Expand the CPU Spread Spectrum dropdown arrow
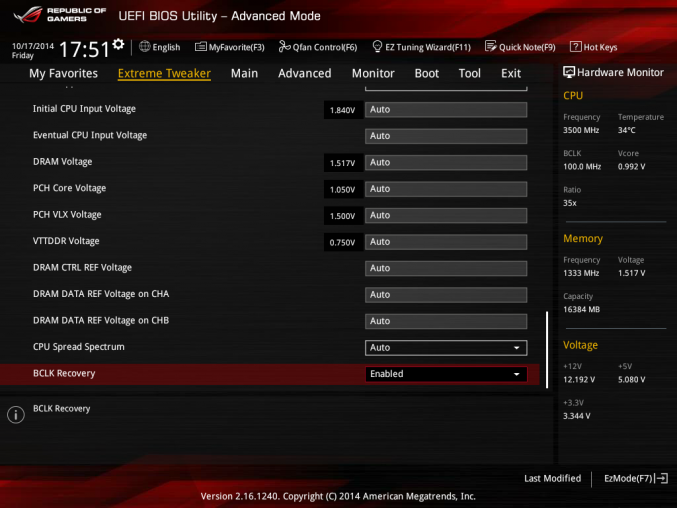Screen dimensions: 677x508 [x=516, y=348]
